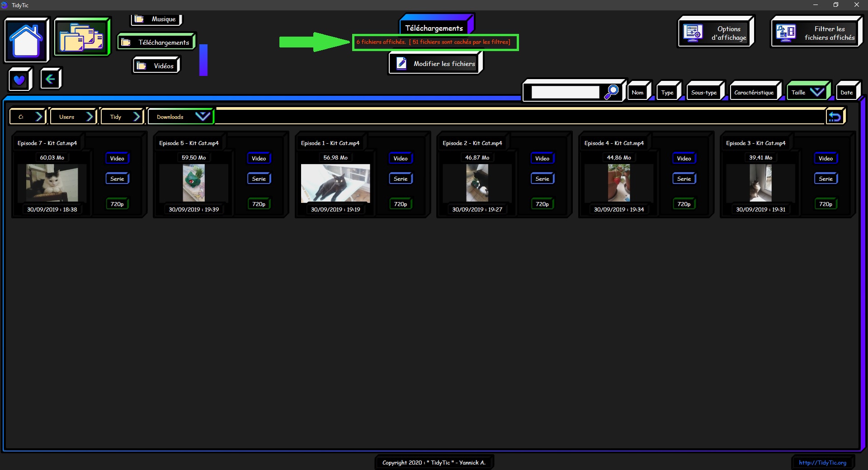Expand the Users breadcrumb chevron
868x470 pixels.
[x=90, y=117]
